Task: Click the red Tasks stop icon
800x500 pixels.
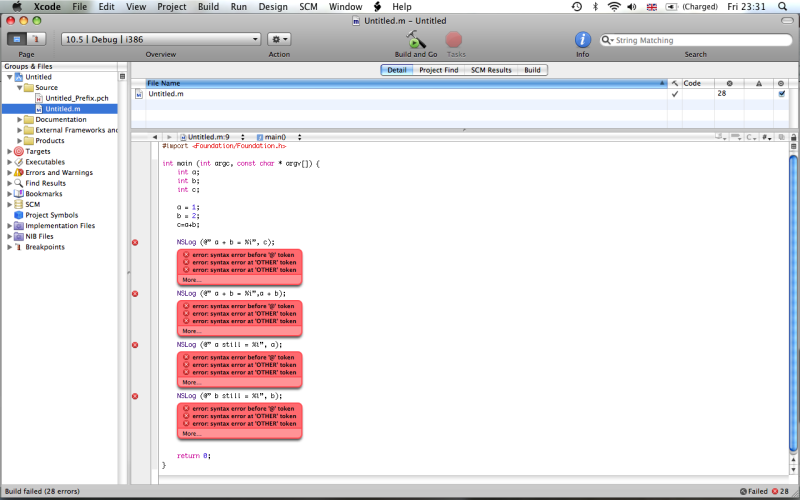Action: coord(453,40)
